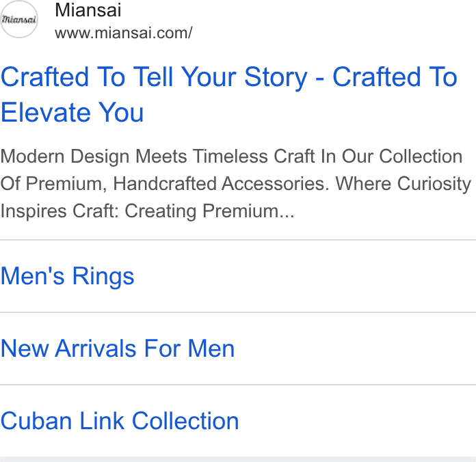Select the 'Modern Design Meets Timeless Craft' description
The height and width of the screenshot is (462, 476).
235,183
